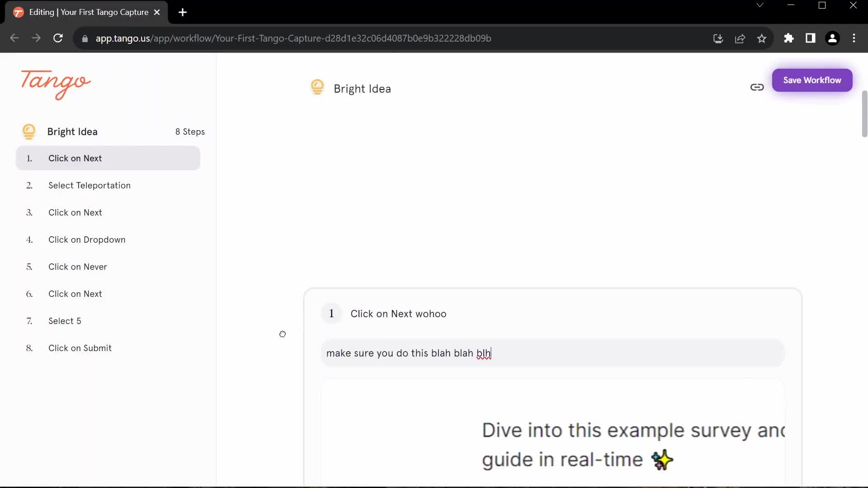Click the extensions puzzle icon

788,38
